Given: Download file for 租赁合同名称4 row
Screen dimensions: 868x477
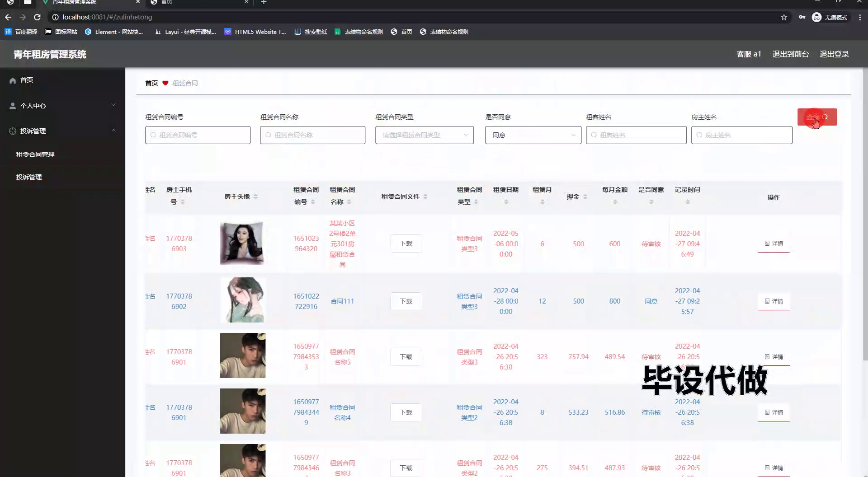Looking at the screenshot, I should (x=406, y=412).
